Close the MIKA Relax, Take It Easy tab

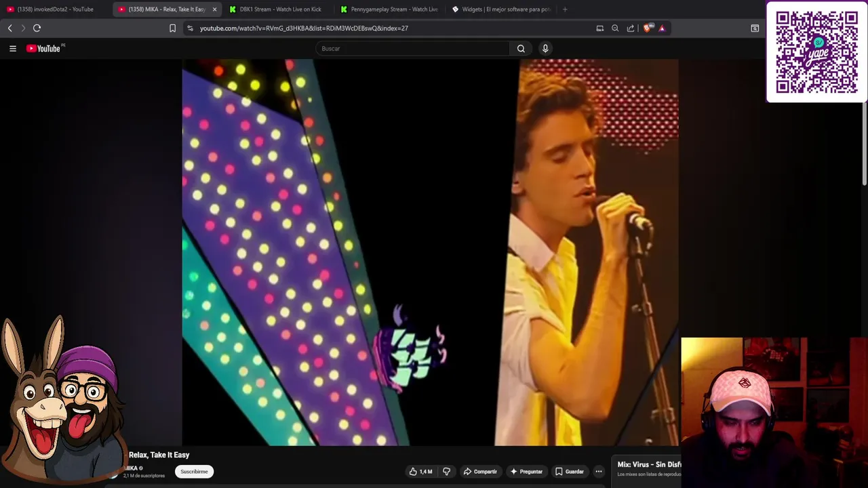coord(214,9)
